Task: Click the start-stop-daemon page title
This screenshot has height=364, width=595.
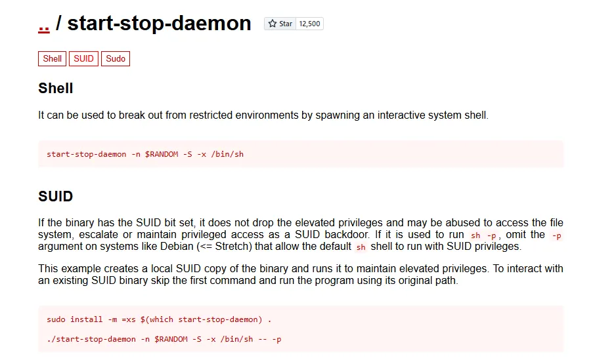Action: (159, 24)
